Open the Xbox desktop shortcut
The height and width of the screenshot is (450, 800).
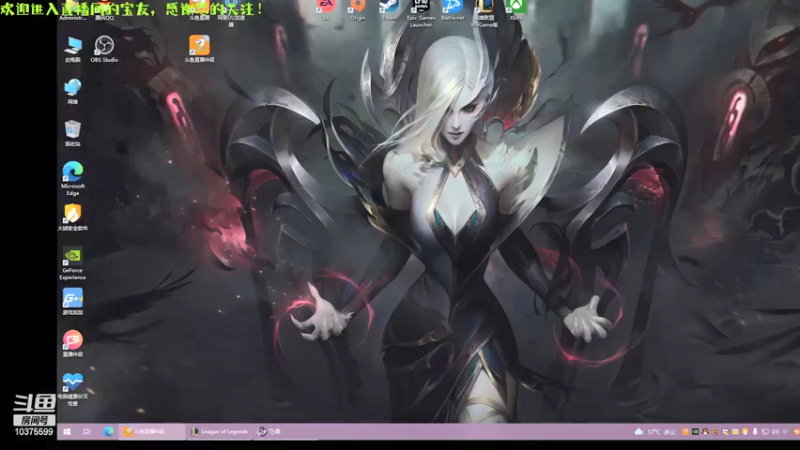click(516, 10)
